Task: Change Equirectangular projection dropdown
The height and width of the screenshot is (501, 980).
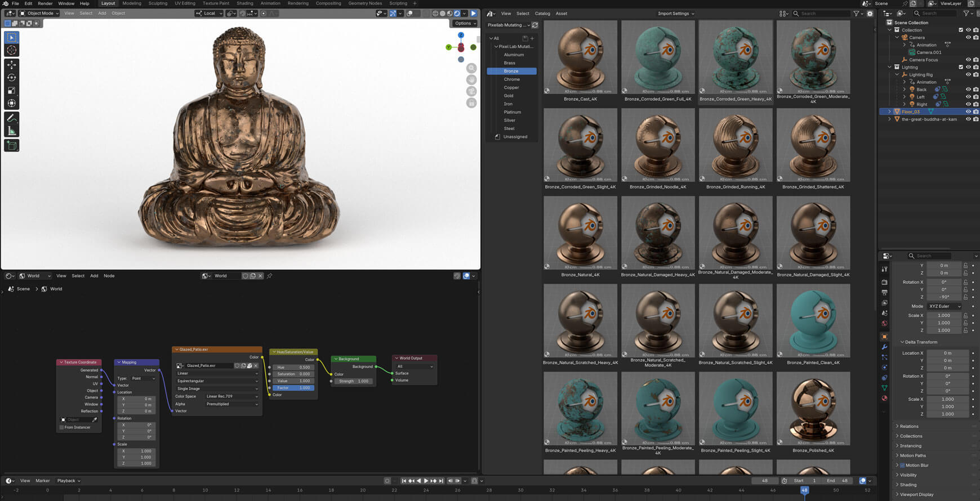Action: 217,381
